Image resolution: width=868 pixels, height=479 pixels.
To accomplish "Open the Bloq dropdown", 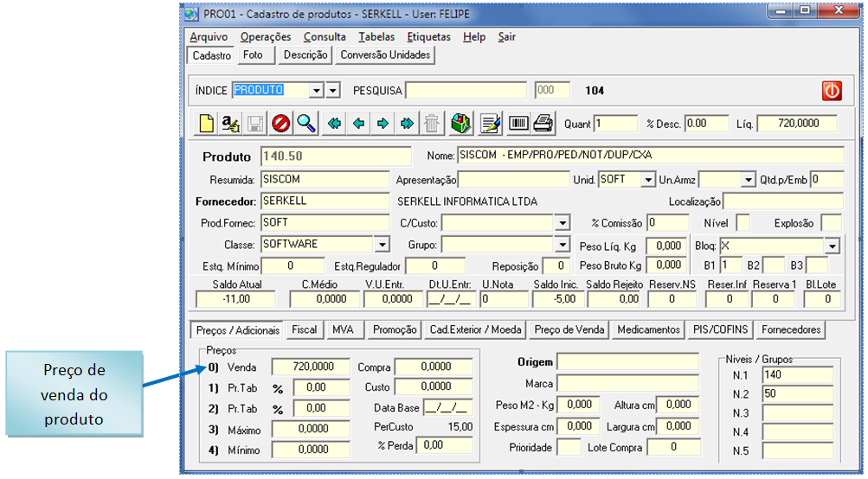I will (x=832, y=246).
